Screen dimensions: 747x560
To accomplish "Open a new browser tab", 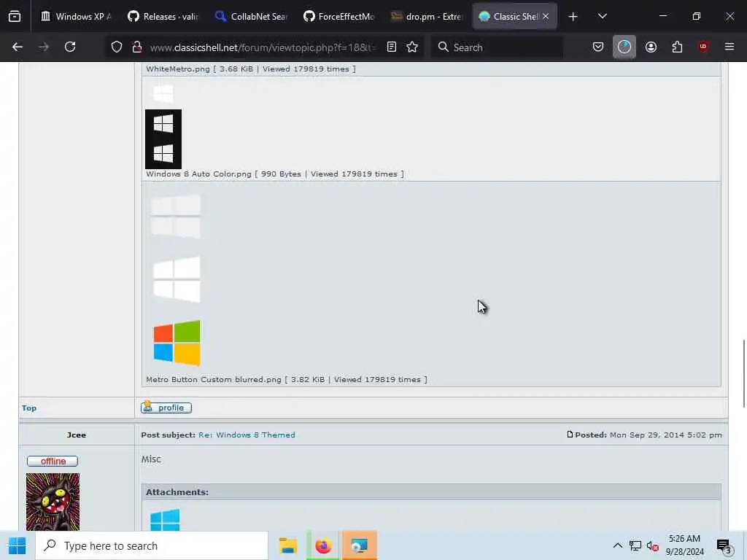I will [x=573, y=17].
